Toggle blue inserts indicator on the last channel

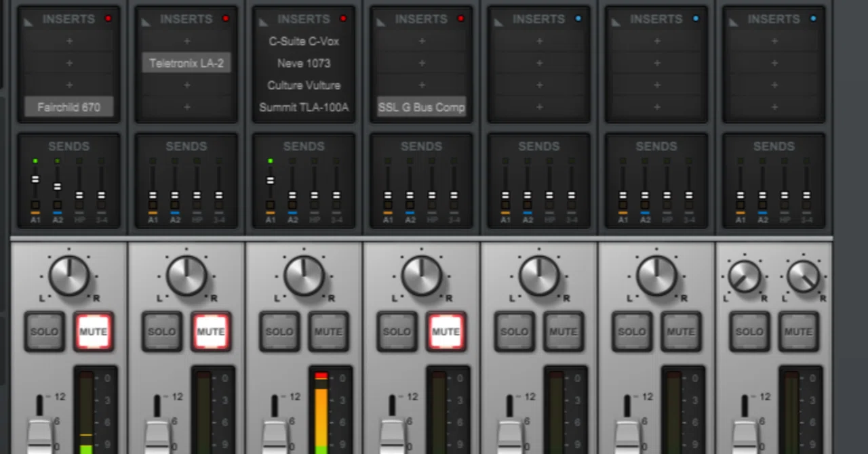point(813,18)
